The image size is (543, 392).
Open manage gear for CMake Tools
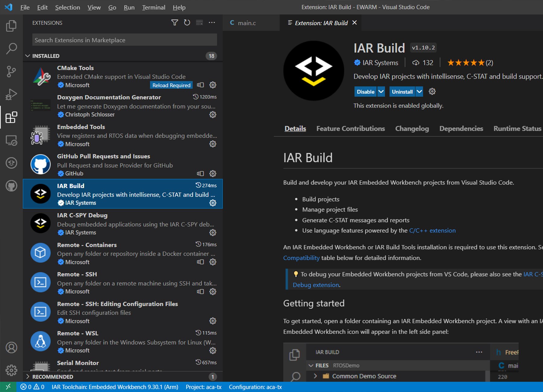coord(213,85)
